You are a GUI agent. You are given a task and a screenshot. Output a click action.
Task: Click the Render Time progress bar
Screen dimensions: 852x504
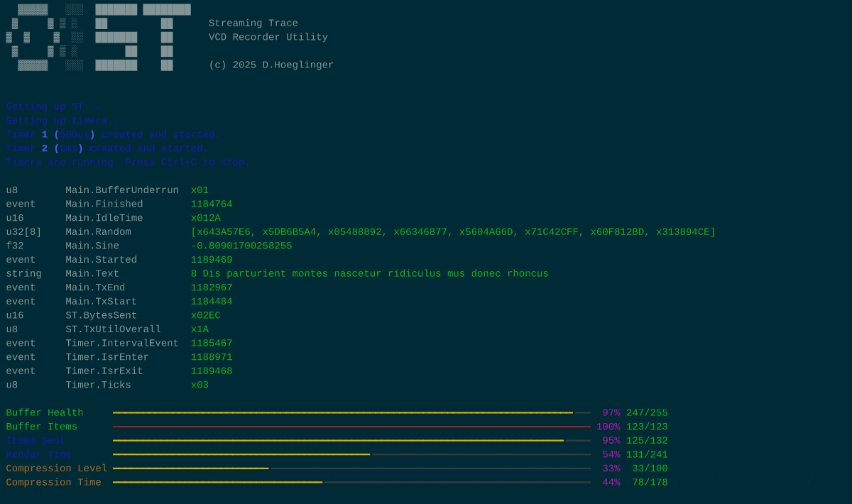click(x=351, y=454)
